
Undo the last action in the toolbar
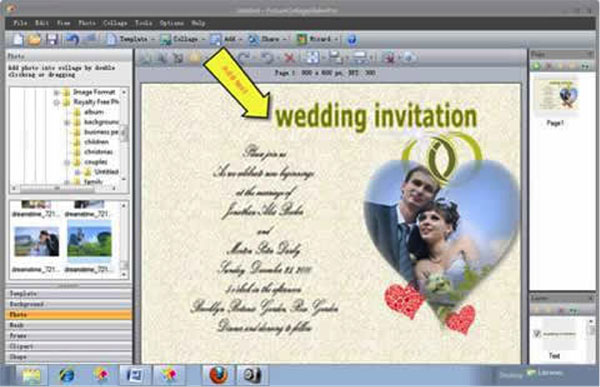click(x=72, y=39)
